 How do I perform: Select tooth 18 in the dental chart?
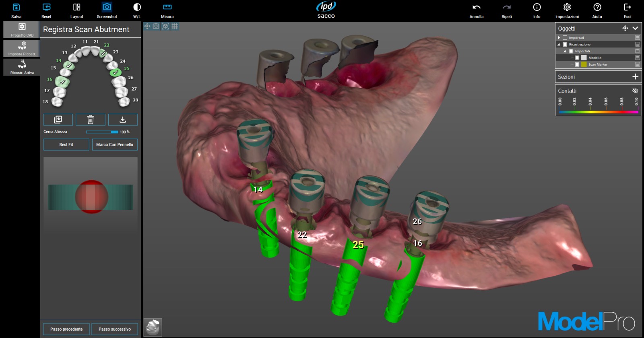pos(57,102)
